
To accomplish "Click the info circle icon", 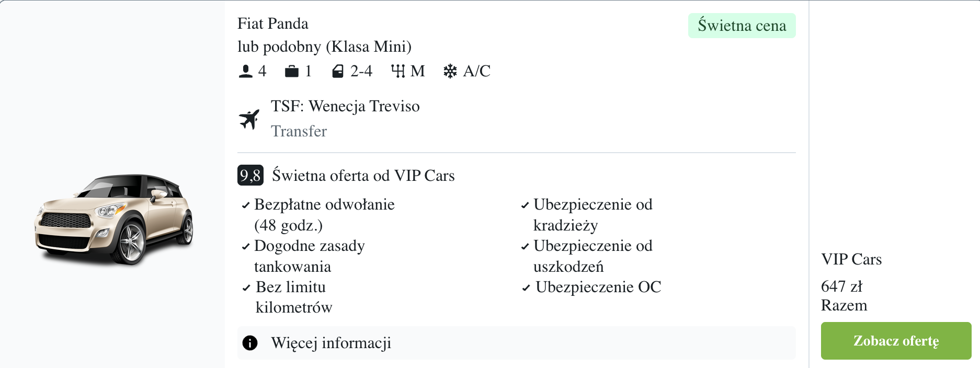I will (250, 343).
